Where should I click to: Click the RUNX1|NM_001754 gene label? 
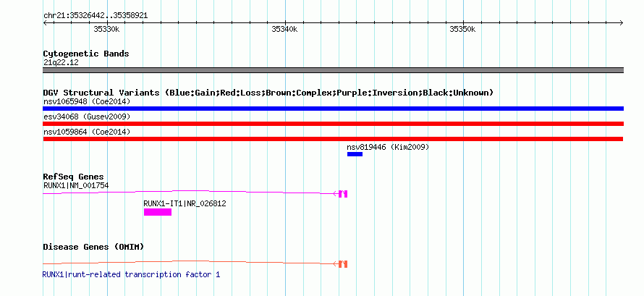76,185
